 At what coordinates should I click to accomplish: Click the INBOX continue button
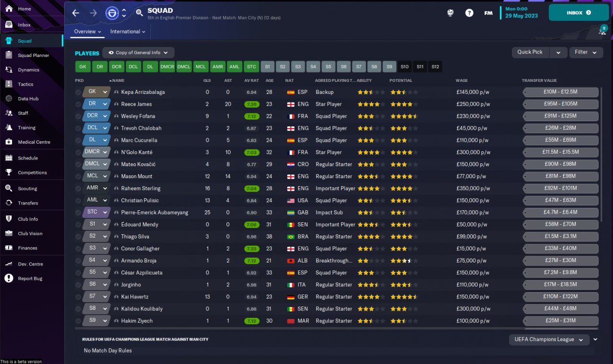tap(579, 13)
